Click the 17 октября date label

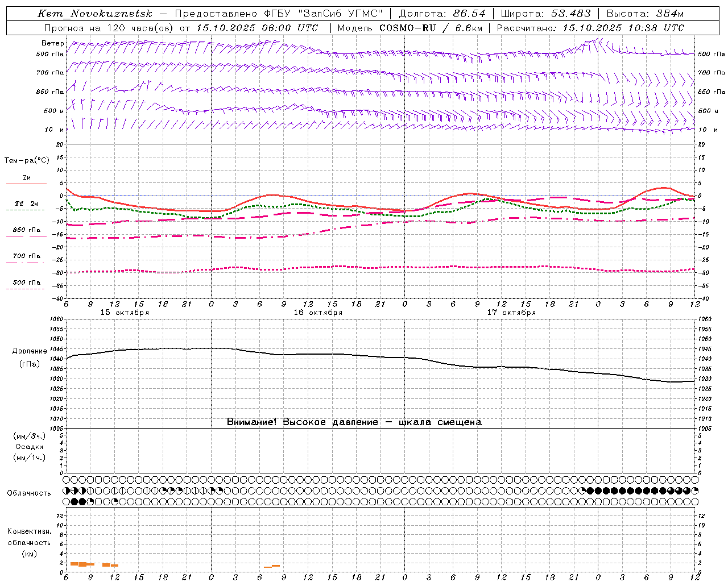coord(511,313)
